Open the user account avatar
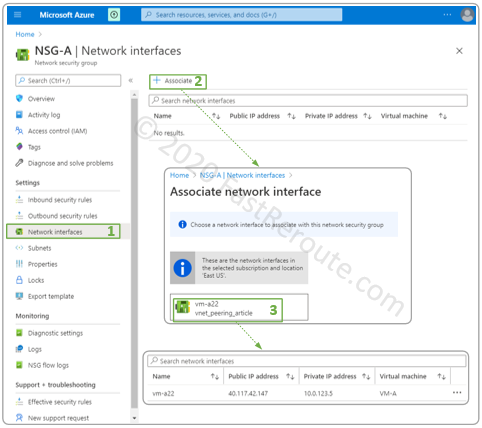482x428 pixels. (x=467, y=15)
